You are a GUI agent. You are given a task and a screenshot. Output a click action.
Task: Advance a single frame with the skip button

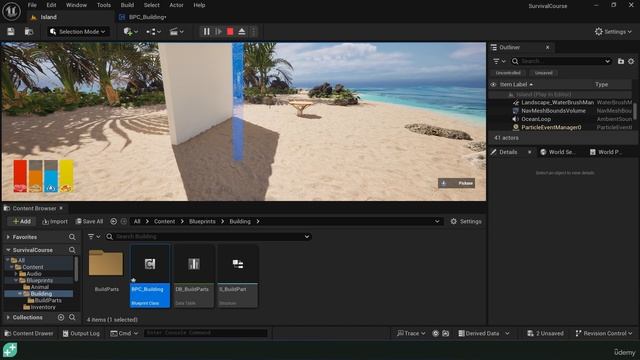(218, 31)
